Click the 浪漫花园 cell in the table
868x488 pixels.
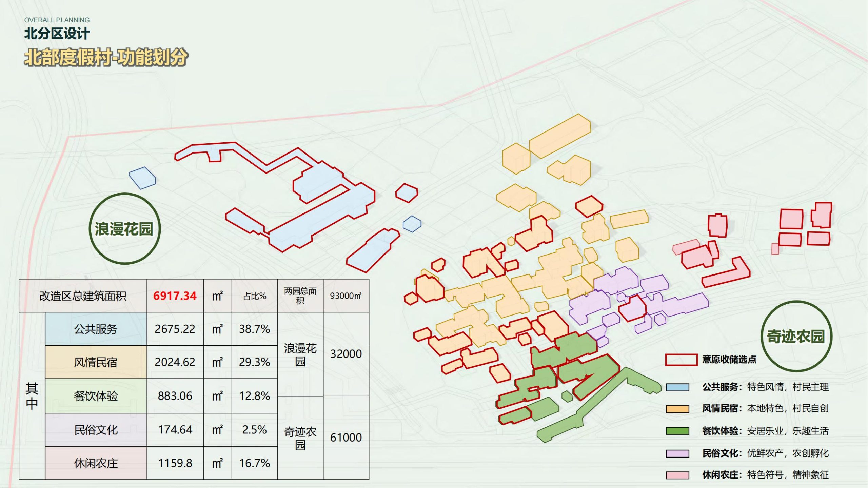tap(300, 354)
